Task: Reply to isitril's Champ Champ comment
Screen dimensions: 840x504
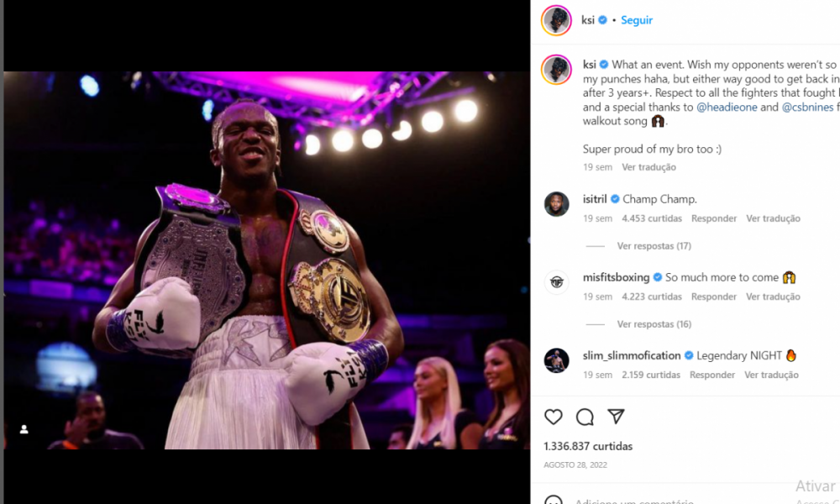Action: click(713, 218)
